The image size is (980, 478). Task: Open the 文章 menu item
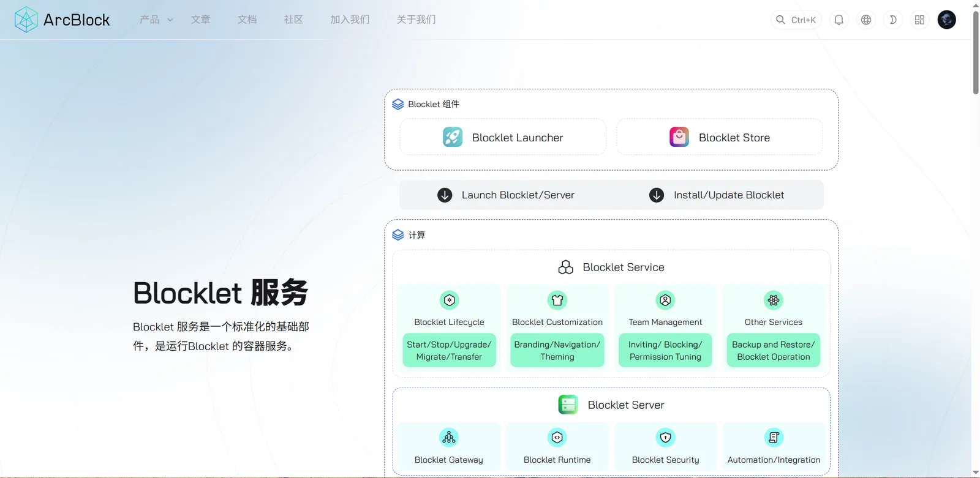coord(200,20)
